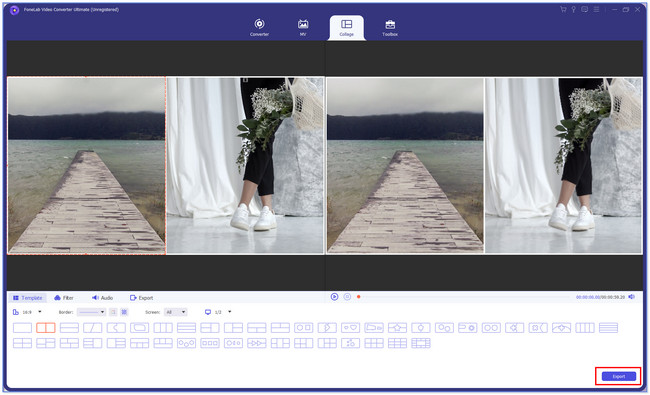Switch to the MV tab

coord(303,27)
